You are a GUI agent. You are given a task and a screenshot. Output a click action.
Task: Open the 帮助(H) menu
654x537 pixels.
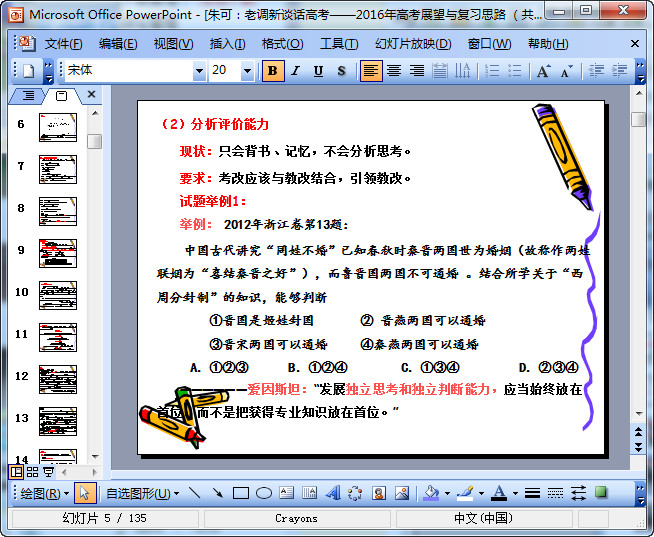pyautogui.click(x=548, y=43)
